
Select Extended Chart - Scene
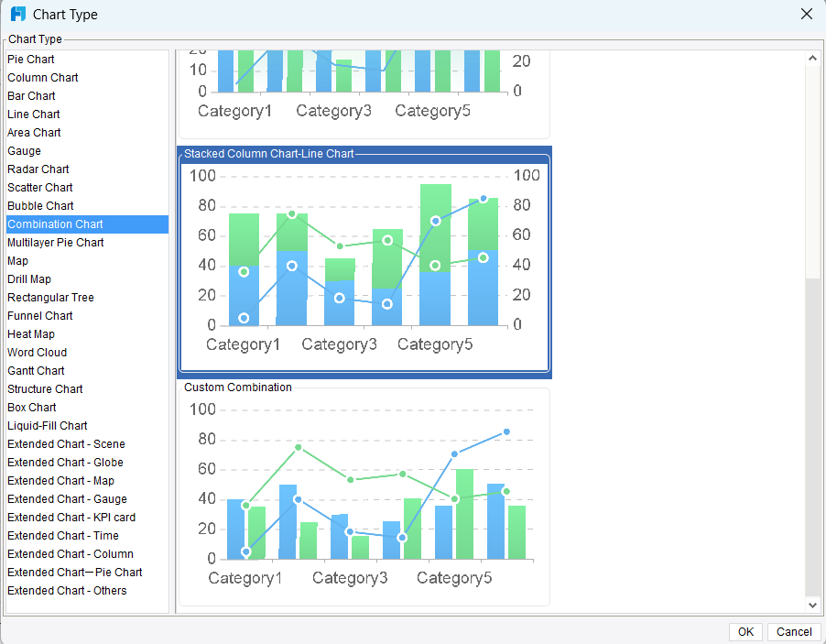click(87, 444)
